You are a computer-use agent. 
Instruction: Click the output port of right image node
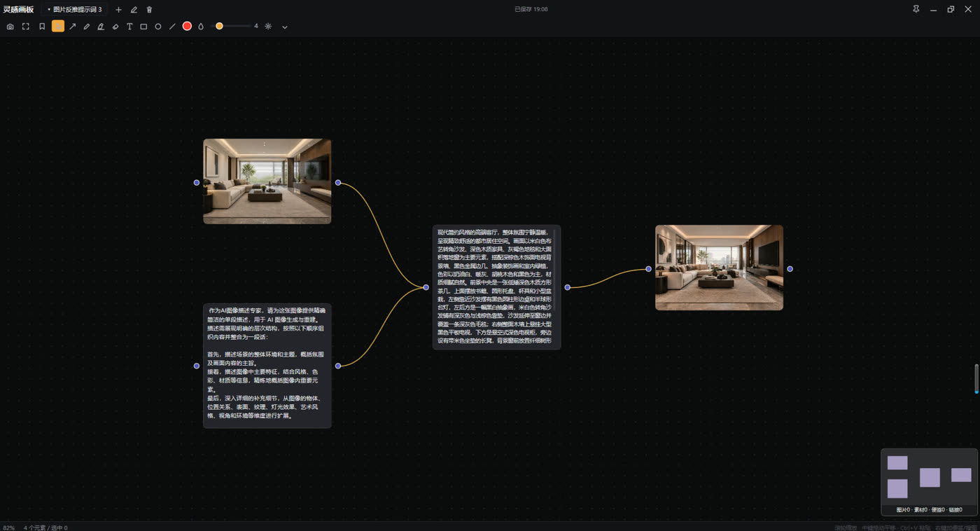[790, 269]
